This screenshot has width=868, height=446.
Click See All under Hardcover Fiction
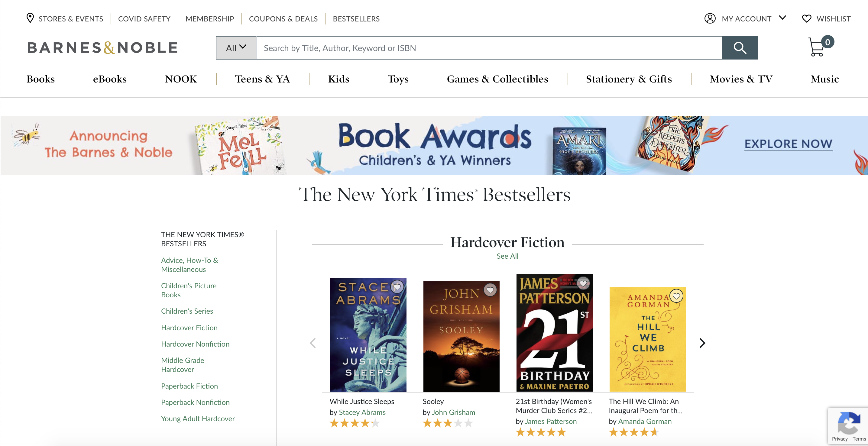[507, 256]
